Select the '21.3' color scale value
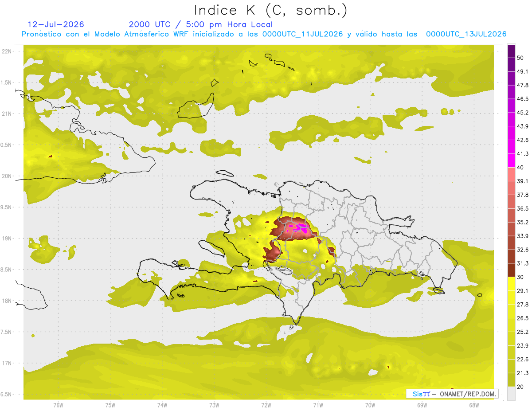 click(x=523, y=373)
